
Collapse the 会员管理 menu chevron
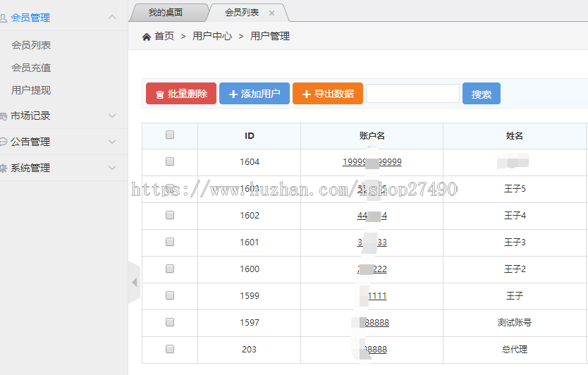pos(112,17)
